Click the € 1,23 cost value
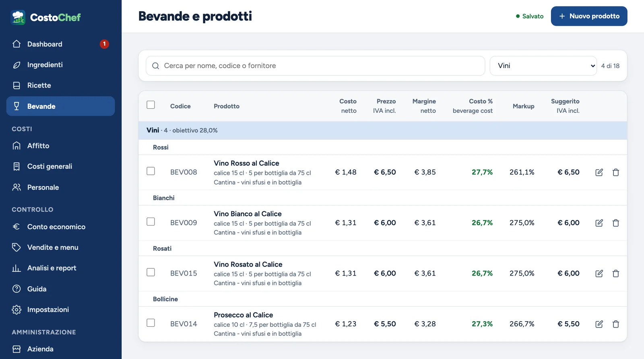The height and width of the screenshot is (359, 644). coord(346,324)
